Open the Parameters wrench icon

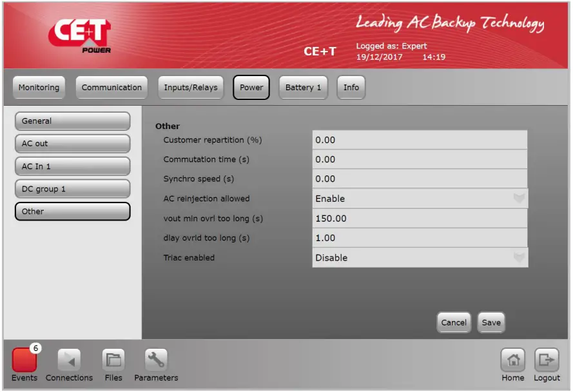(x=156, y=360)
